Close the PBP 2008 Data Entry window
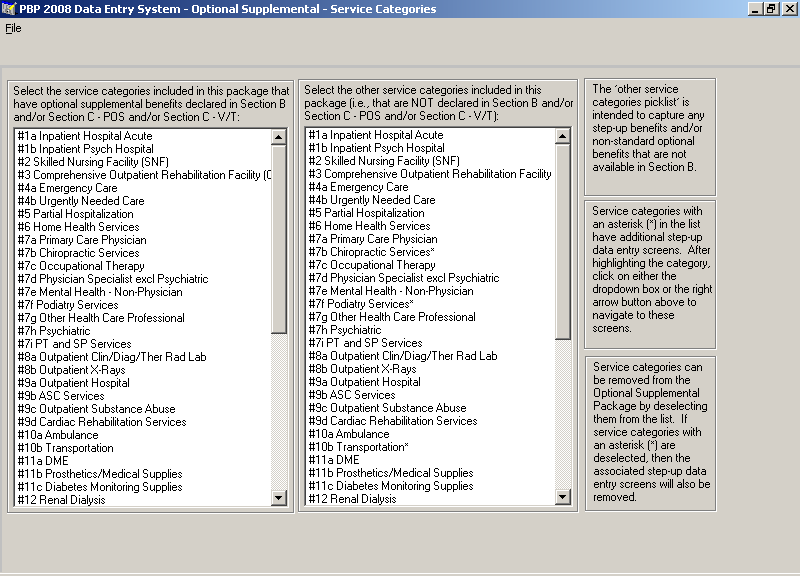 [x=789, y=9]
